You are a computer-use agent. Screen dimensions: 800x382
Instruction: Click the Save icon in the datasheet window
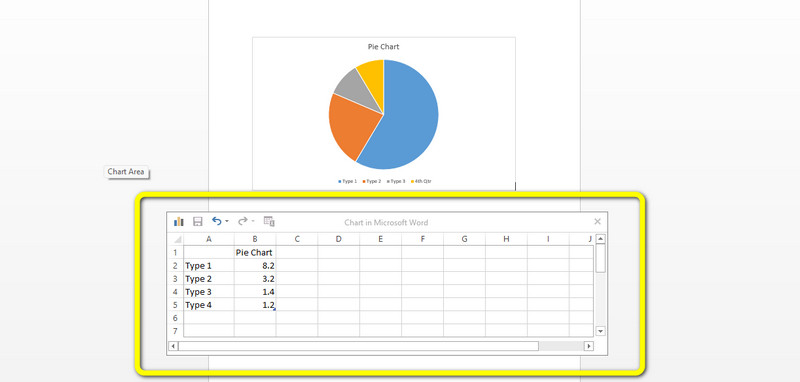[x=198, y=222]
